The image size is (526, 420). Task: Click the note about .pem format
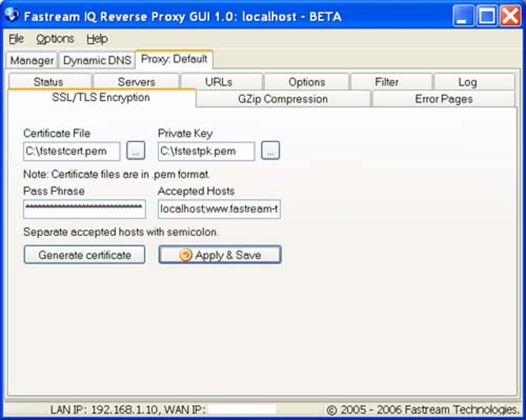point(117,174)
